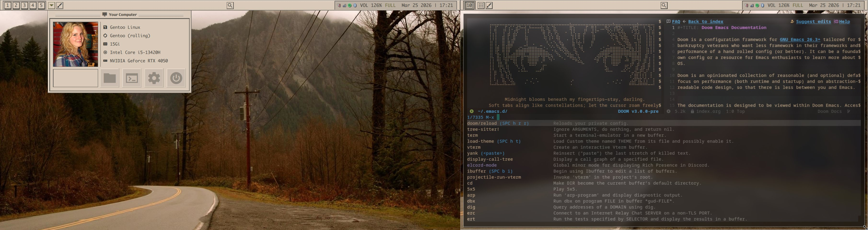
Task: Open the search magnifier on the Emacs monitor's bar
Action: pos(664,5)
